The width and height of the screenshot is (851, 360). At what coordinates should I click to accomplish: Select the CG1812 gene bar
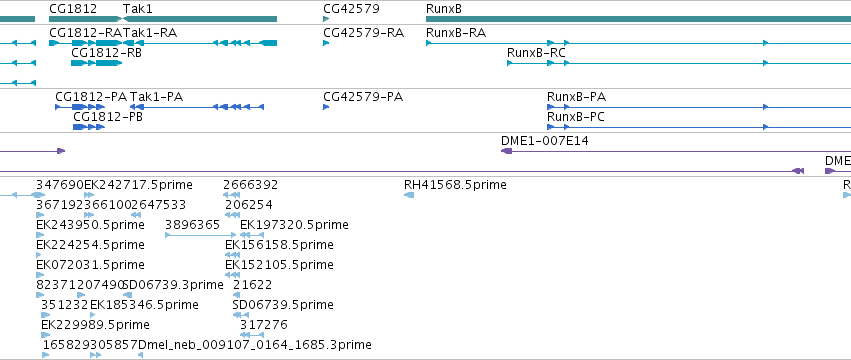[86, 19]
